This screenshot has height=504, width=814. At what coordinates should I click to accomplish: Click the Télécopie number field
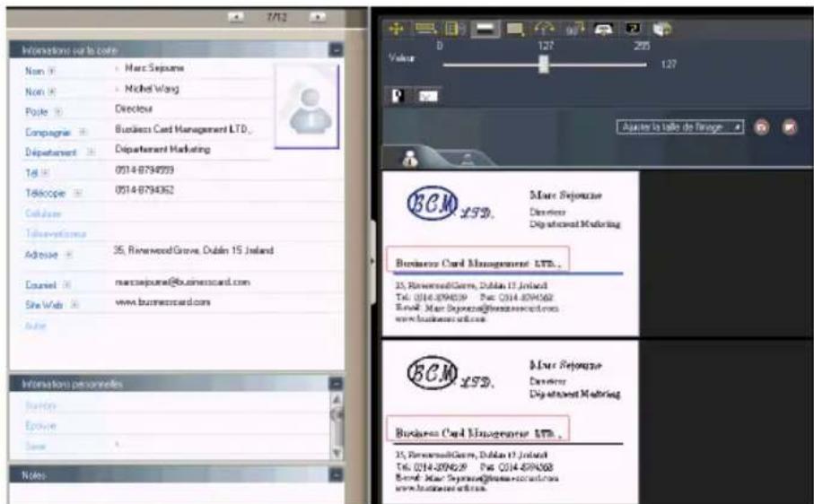144,190
